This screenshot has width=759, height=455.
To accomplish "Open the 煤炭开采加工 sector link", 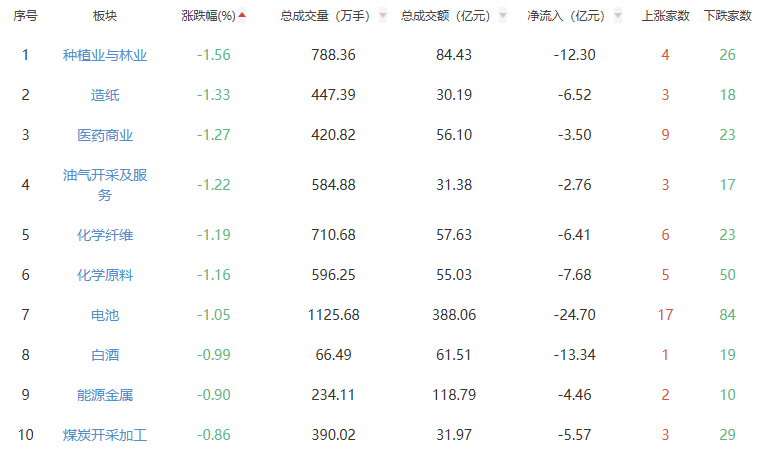I will coord(105,435).
